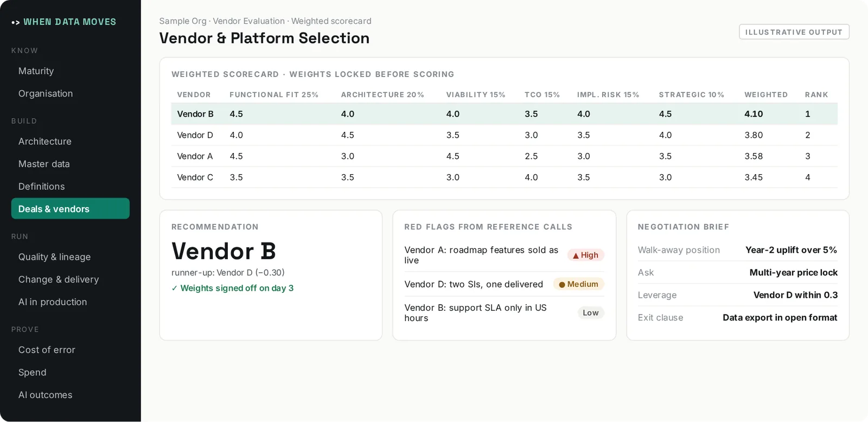868x422 pixels.
Task: Select the Vendor B table row
Action: [505, 114]
